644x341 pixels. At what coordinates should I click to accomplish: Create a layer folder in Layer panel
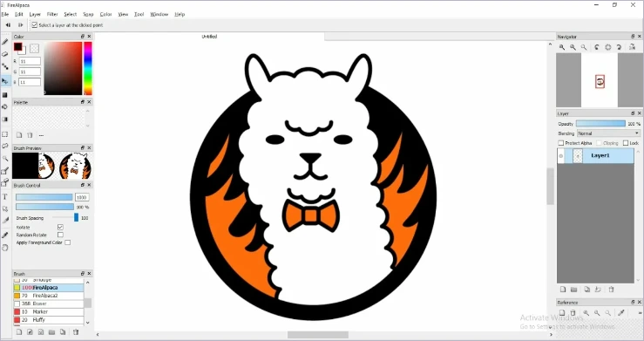pyautogui.click(x=573, y=290)
